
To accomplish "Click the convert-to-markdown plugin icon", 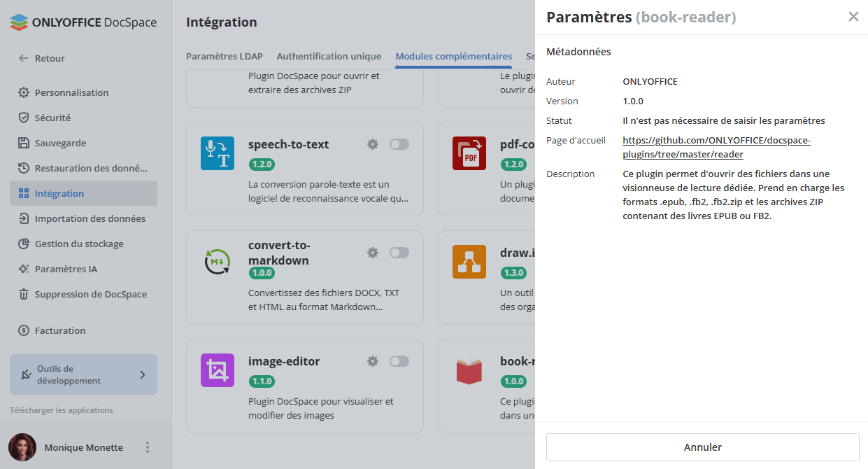I will (x=218, y=262).
